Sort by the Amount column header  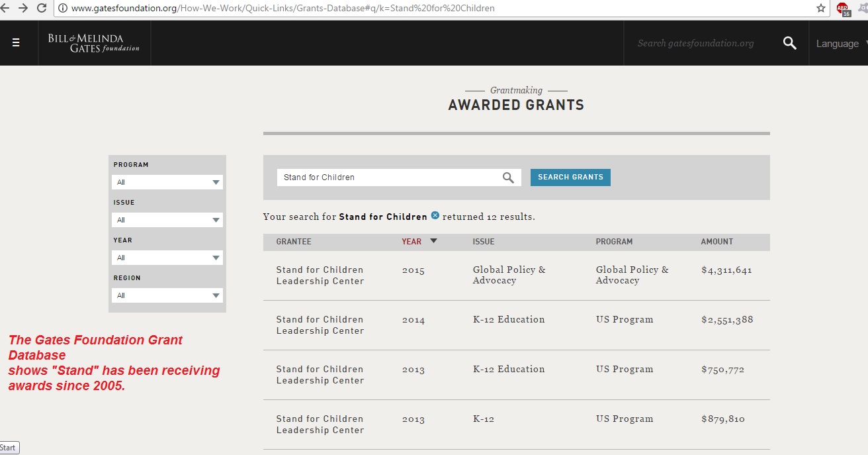pyautogui.click(x=717, y=242)
